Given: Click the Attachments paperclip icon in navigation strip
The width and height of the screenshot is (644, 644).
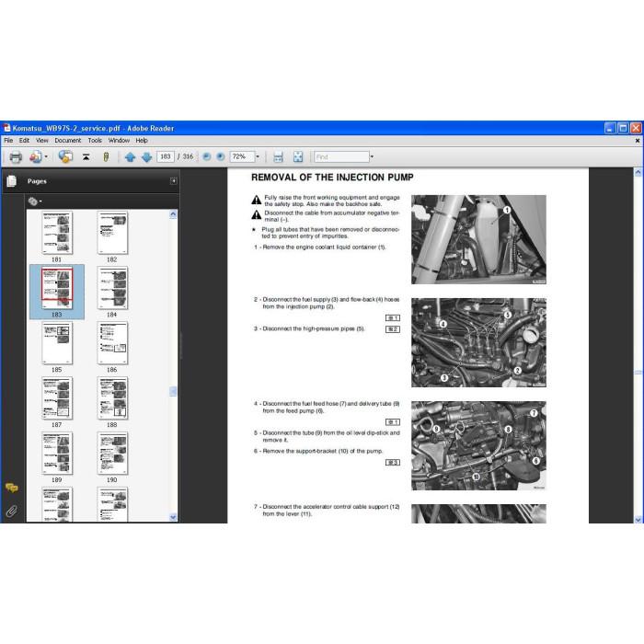Looking at the screenshot, I should point(11,511).
